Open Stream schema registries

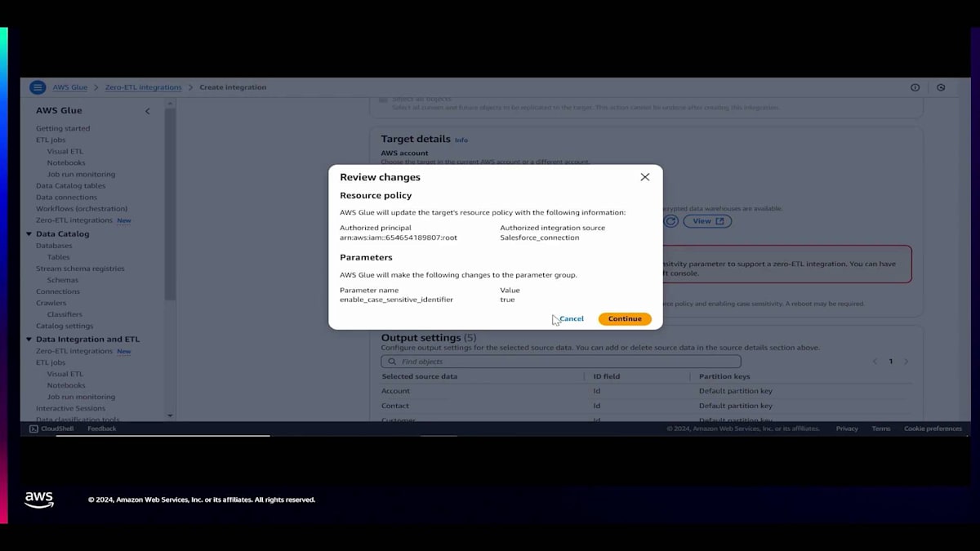tap(80, 269)
